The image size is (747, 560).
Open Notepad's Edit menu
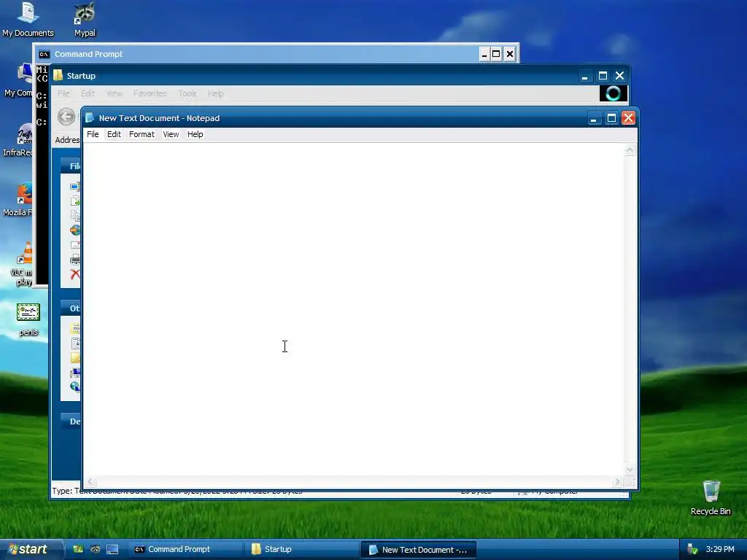pyautogui.click(x=114, y=134)
